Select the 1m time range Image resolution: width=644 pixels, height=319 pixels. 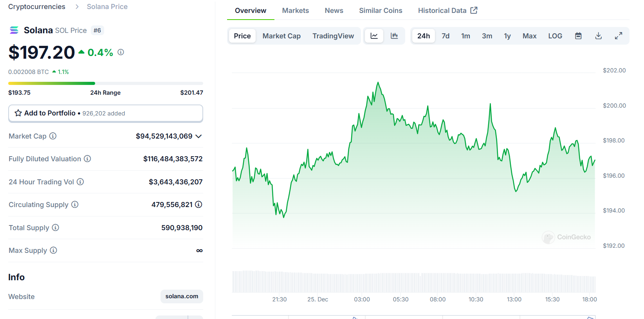(x=465, y=36)
